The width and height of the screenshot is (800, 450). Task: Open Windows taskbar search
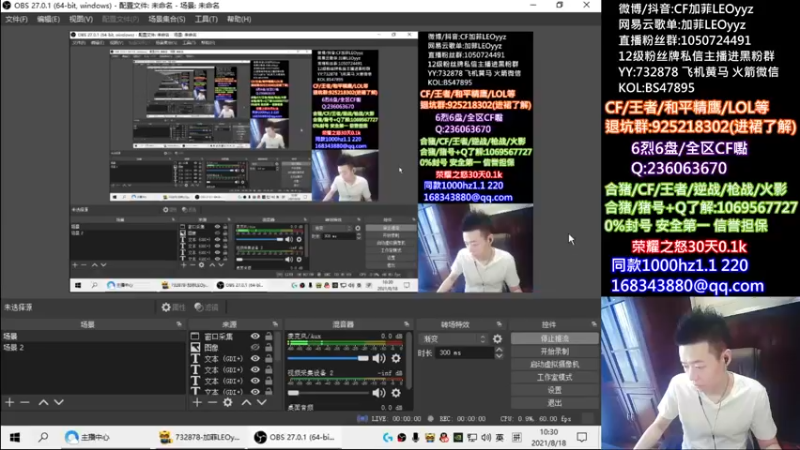pos(43,437)
